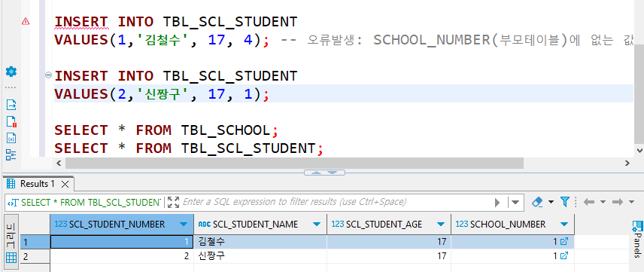This screenshot has width=644, height=272.
Task: Open SCL_STUDENT_NUMBER column filter dropdown
Action: coord(183,225)
